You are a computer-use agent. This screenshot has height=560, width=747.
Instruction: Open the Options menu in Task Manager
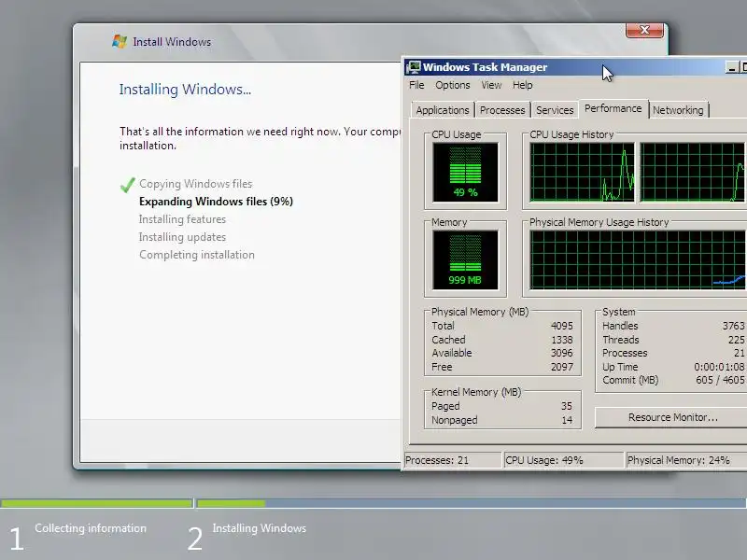coord(453,85)
